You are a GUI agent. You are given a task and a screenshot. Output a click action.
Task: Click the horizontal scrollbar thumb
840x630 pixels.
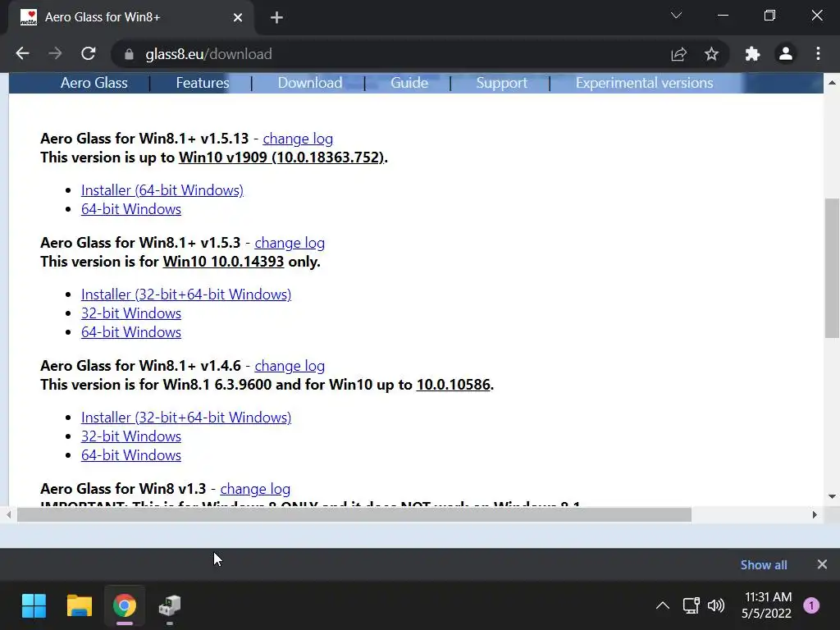click(x=354, y=515)
